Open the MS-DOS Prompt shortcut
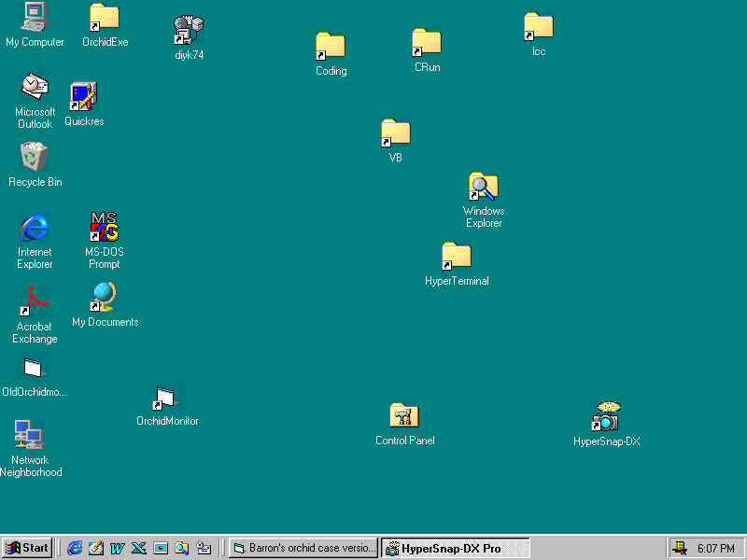This screenshot has height=560, width=747. point(104,227)
